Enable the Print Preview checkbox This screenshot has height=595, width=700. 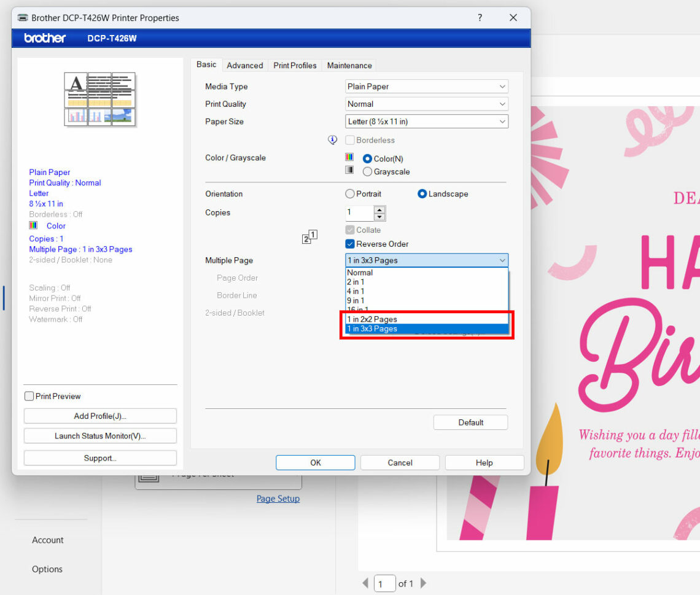click(x=28, y=396)
